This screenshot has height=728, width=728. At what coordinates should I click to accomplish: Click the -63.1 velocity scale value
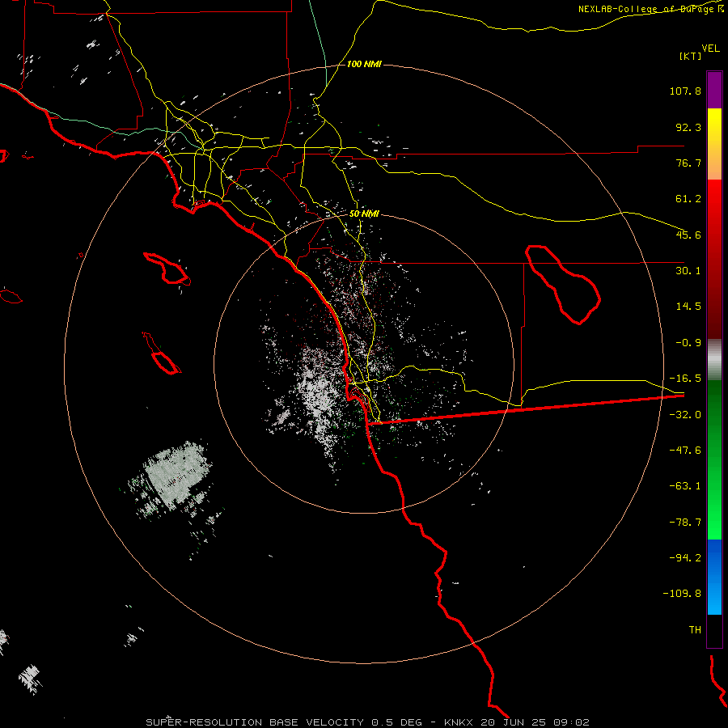click(685, 486)
